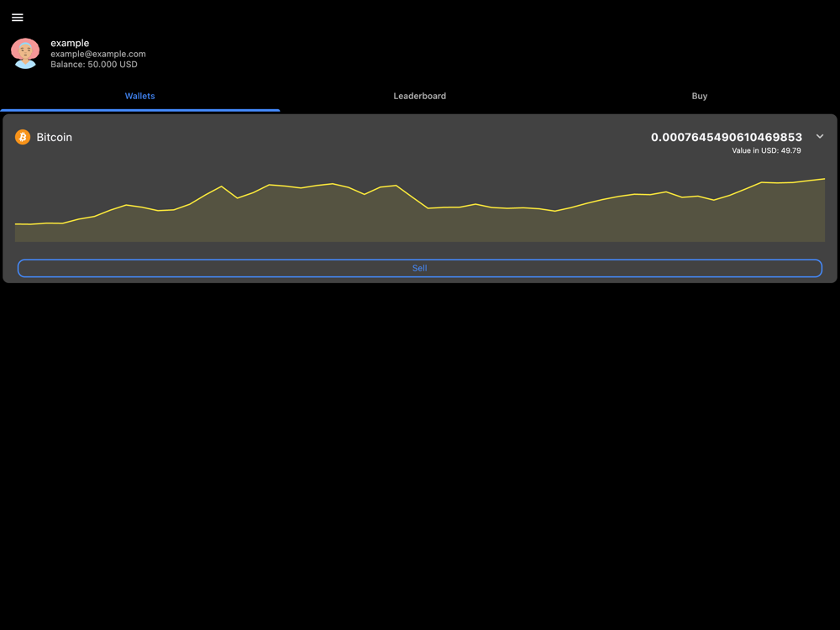Expand the Bitcoin wallet chevron

coord(820,137)
